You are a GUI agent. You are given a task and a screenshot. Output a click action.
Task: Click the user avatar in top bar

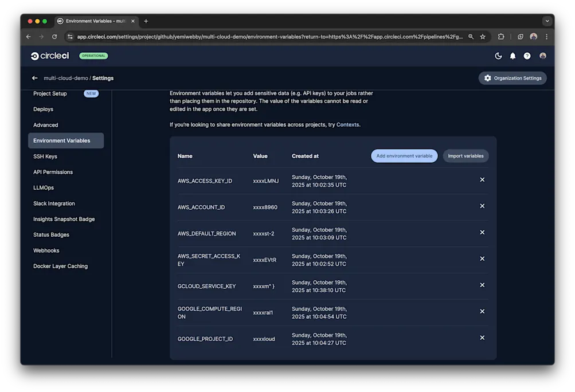click(542, 56)
